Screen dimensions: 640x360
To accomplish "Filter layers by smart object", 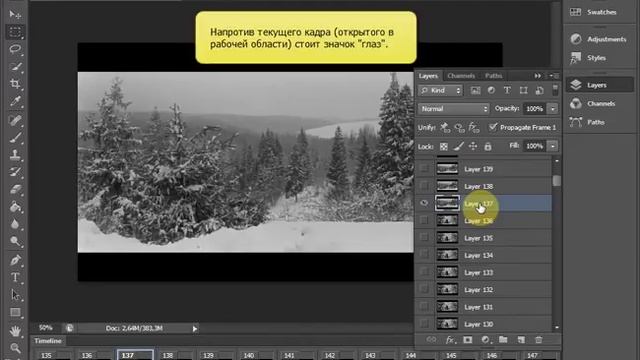I will click(x=539, y=91).
